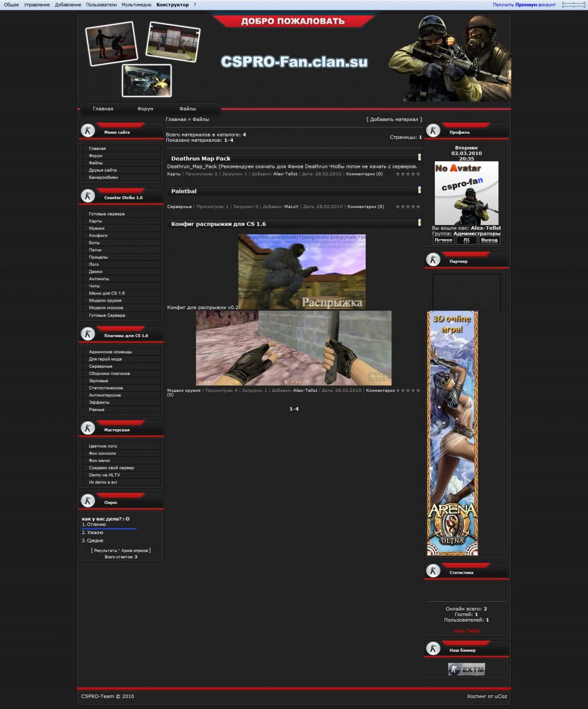Click the Личное profile button
The image size is (588, 709).
(x=443, y=240)
